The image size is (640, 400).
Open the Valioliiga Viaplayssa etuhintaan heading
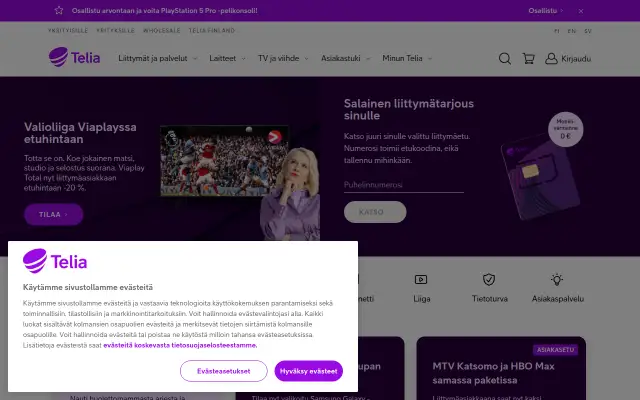(x=80, y=133)
